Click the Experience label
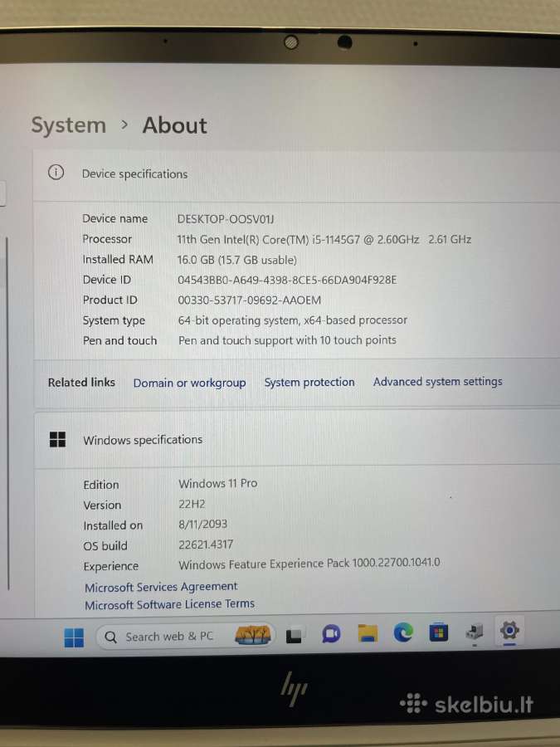This screenshot has width=560, height=747. click(111, 566)
